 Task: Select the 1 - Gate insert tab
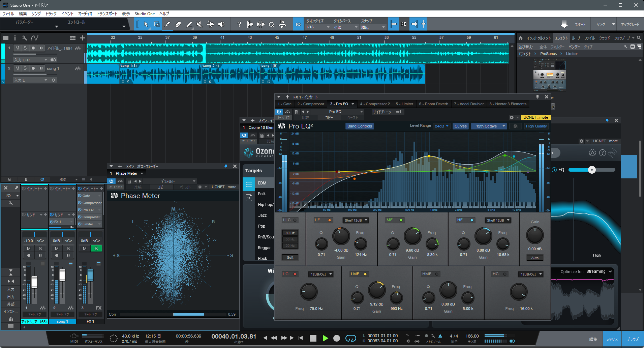click(284, 104)
